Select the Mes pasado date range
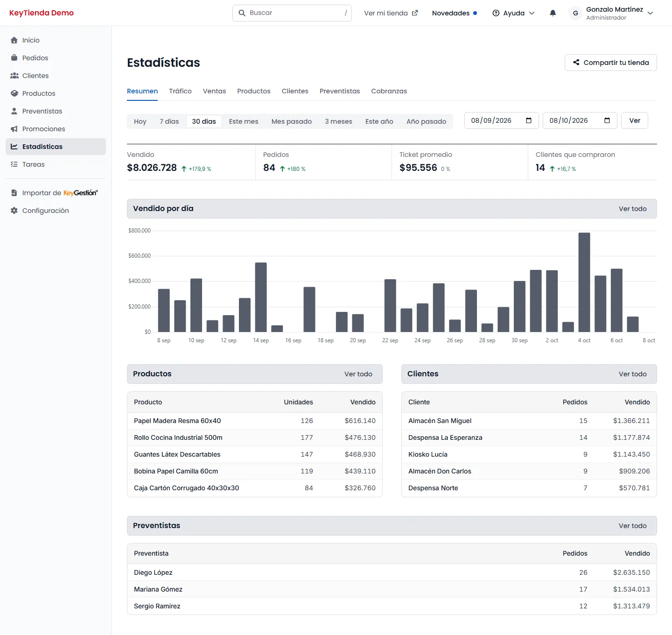The width and height of the screenshot is (672, 635). click(x=292, y=121)
